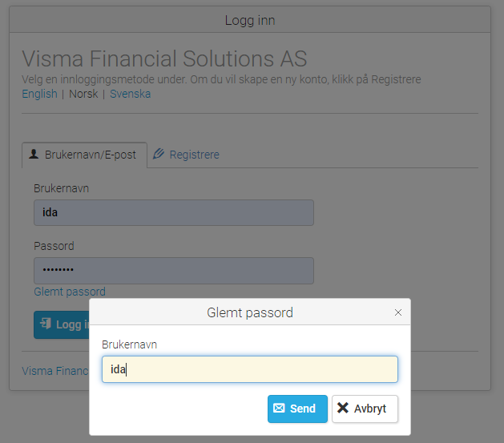Click the sign-in arrow icon on Logg inn
The height and width of the screenshot is (443, 504).
[x=46, y=324]
